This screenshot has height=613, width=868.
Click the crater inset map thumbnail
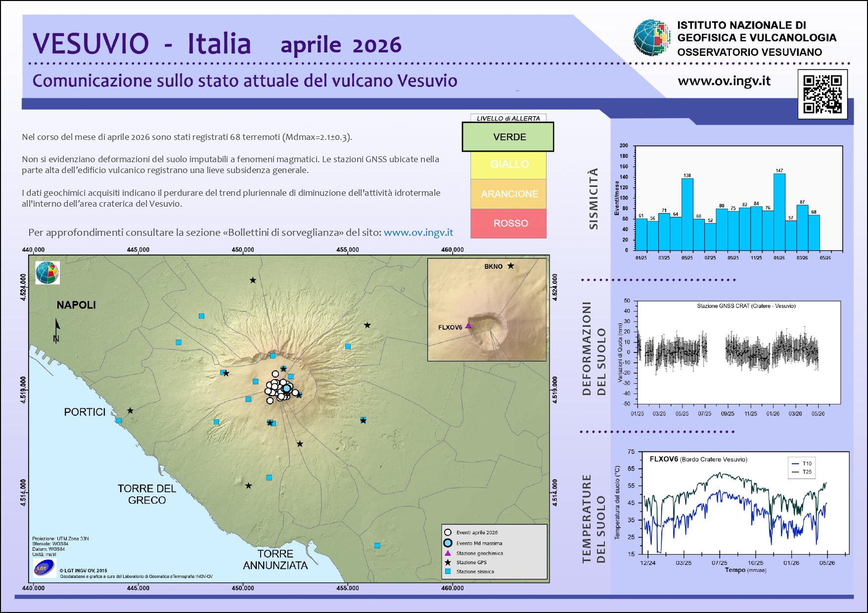click(487, 309)
